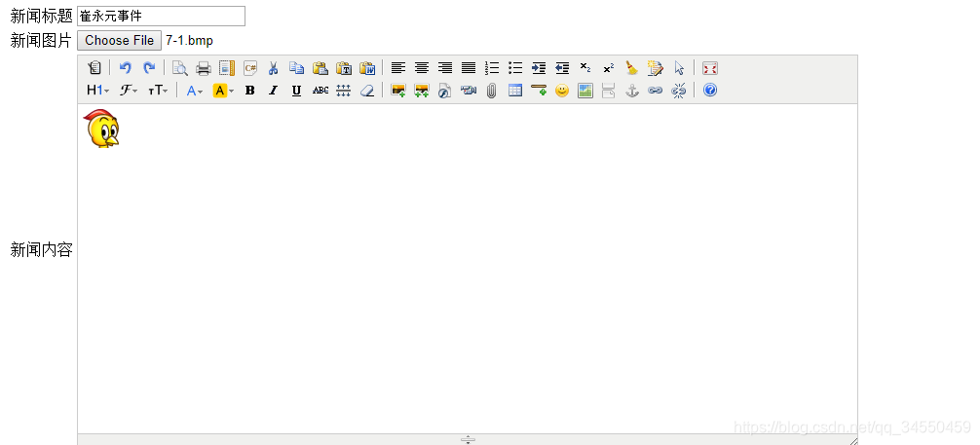Attach a file with paperclip icon
The image size is (980, 445).
[492, 91]
